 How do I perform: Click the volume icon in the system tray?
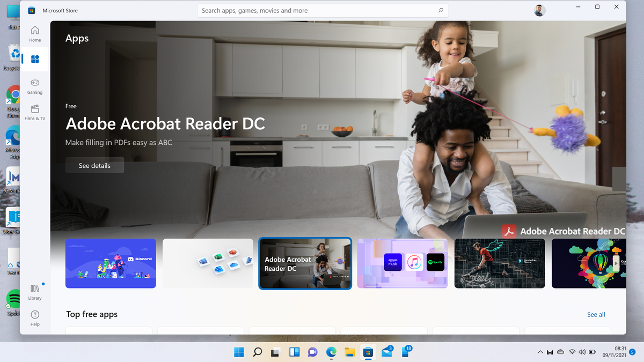click(582, 352)
